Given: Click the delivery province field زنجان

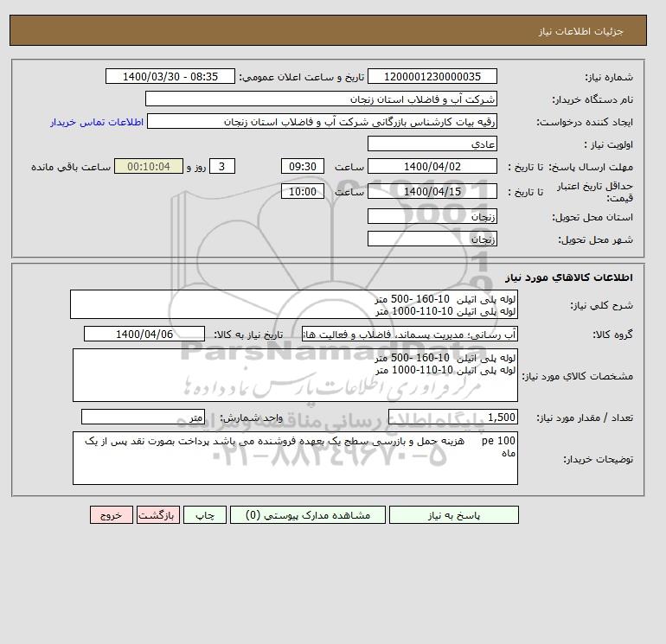Looking at the screenshot, I should tap(432, 216).
